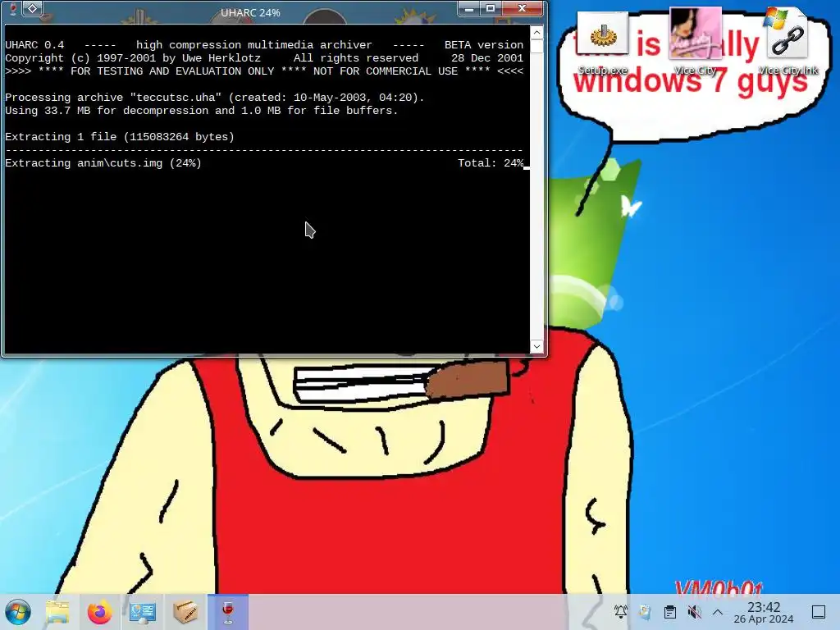Click the 'Total: 24%' progress text
The width and height of the screenshot is (840, 630).
[x=491, y=163]
